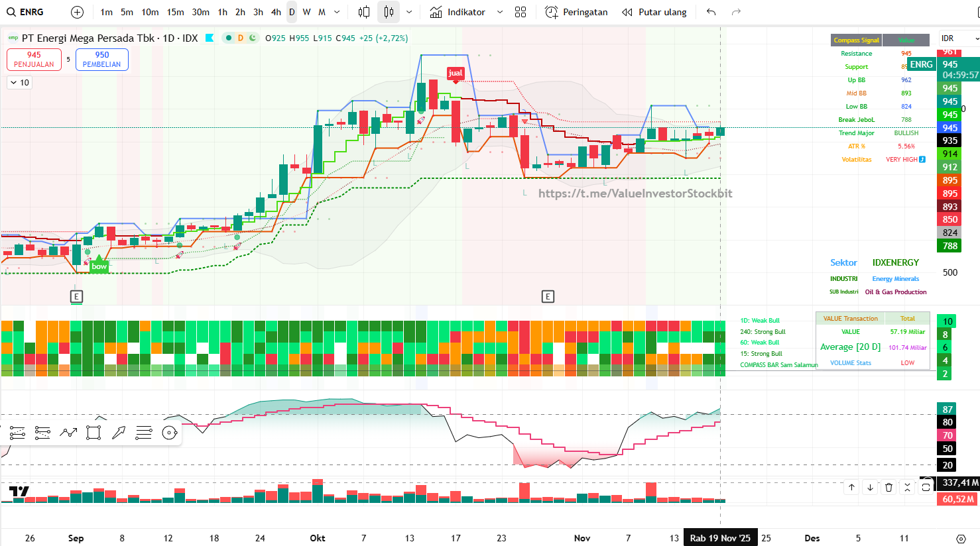Redo the chart action
The image size is (980, 546).
point(736,12)
